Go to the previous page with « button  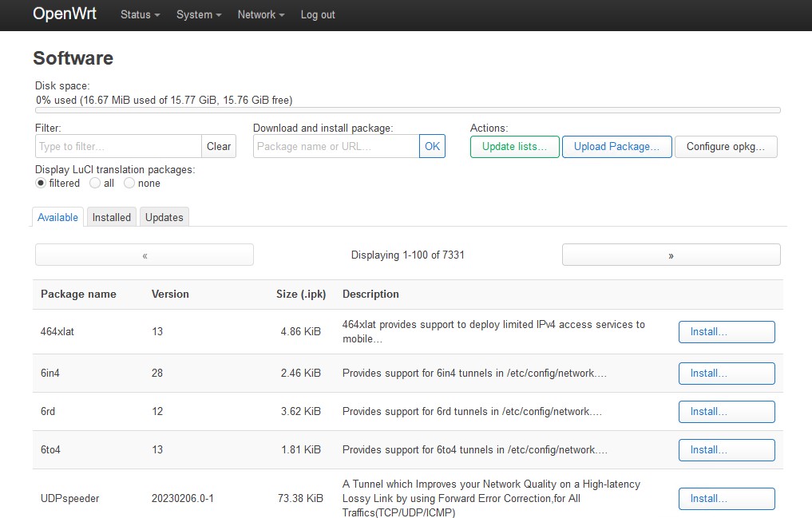(145, 255)
